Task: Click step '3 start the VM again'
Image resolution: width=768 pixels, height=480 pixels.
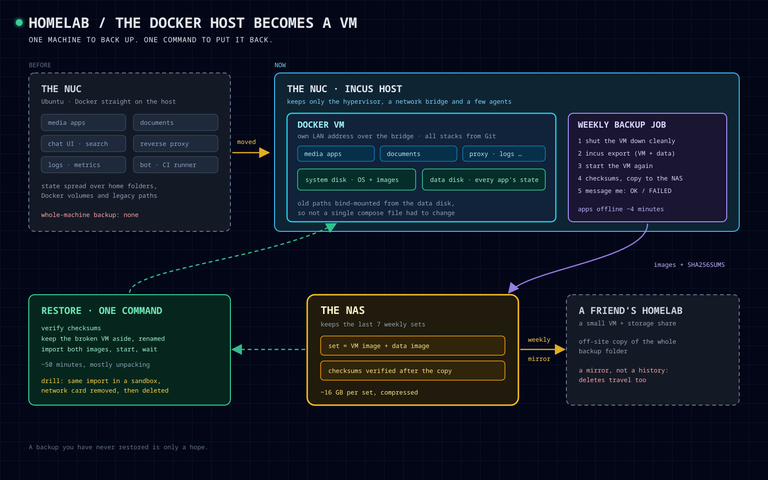Action: (x=615, y=166)
